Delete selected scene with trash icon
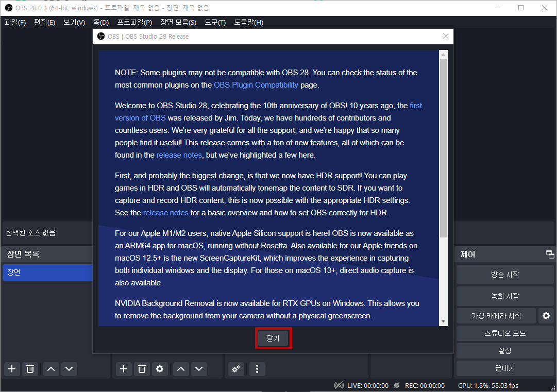The image size is (557, 392). pyautogui.click(x=30, y=369)
